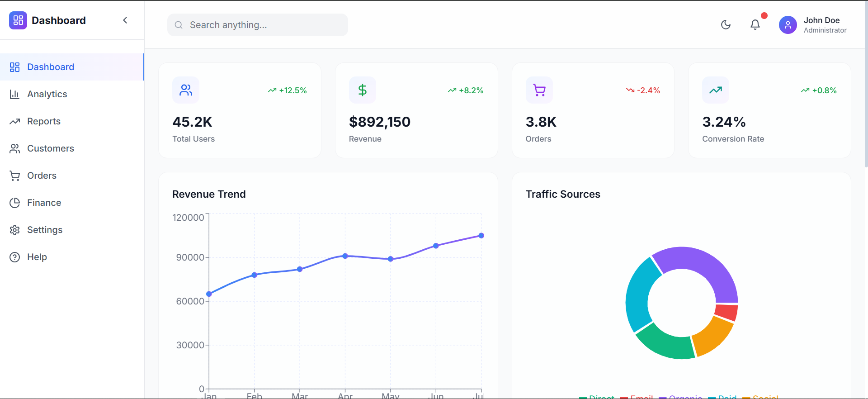Click the Total Users card icon
The image size is (868, 399).
186,90
